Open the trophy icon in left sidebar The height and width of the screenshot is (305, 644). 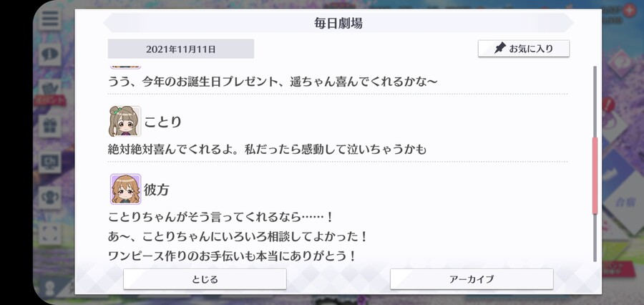50,196
